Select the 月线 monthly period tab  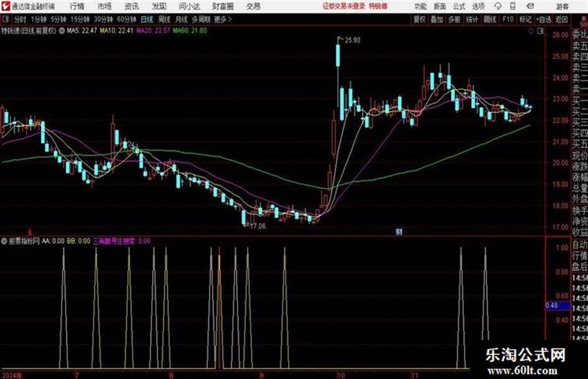pos(182,19)
